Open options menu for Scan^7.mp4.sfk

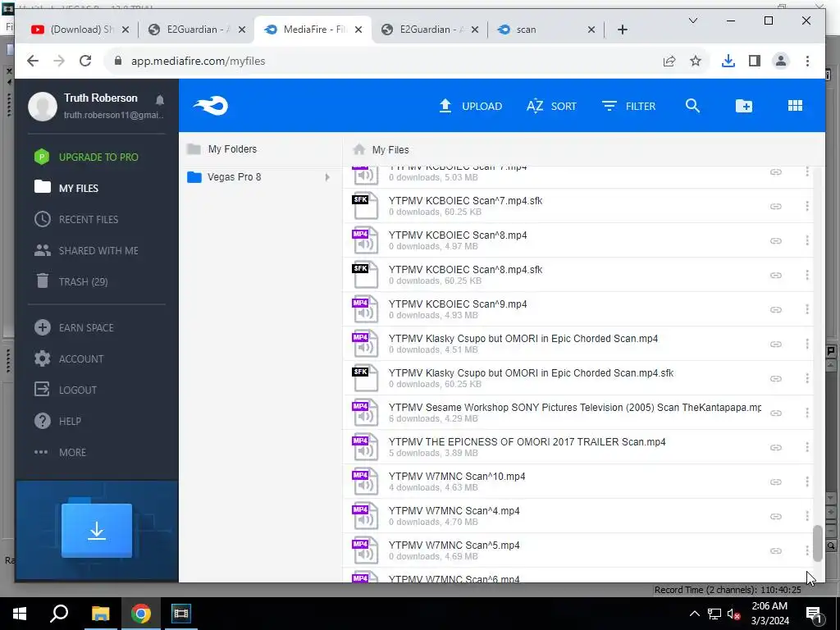pos(807,206)
